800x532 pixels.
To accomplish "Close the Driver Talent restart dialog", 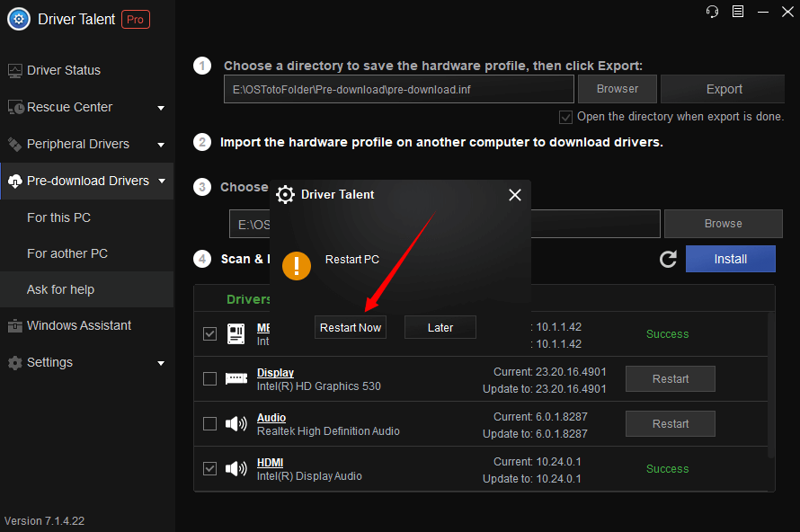I will [x=515, y=195].
